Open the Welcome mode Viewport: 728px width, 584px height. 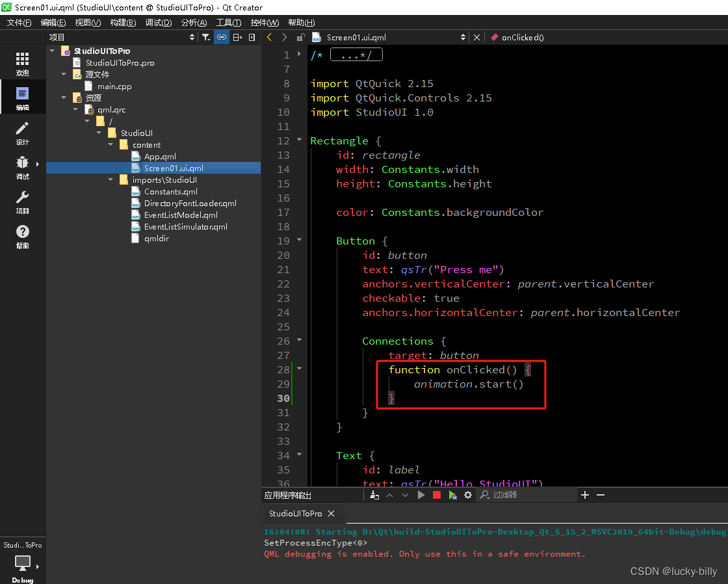(22, 64)
